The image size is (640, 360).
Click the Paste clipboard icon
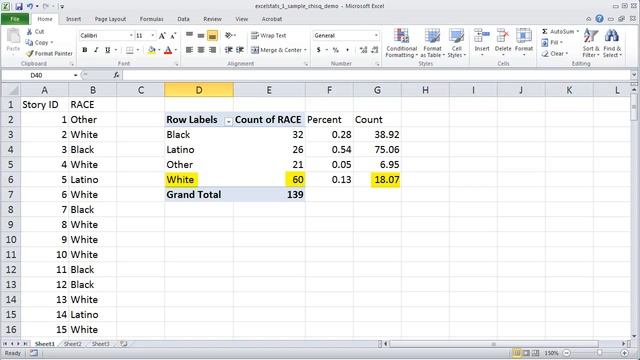tap(13, 36)
